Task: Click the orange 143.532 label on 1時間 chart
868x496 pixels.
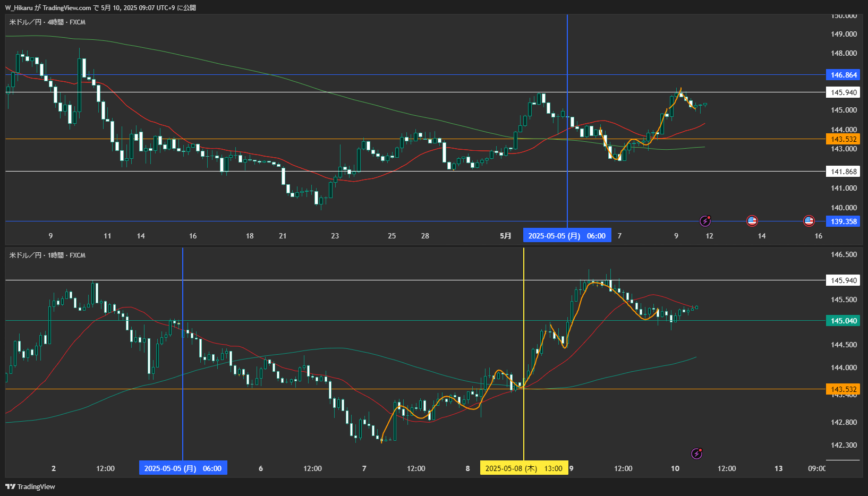Action: click(843, 389)
